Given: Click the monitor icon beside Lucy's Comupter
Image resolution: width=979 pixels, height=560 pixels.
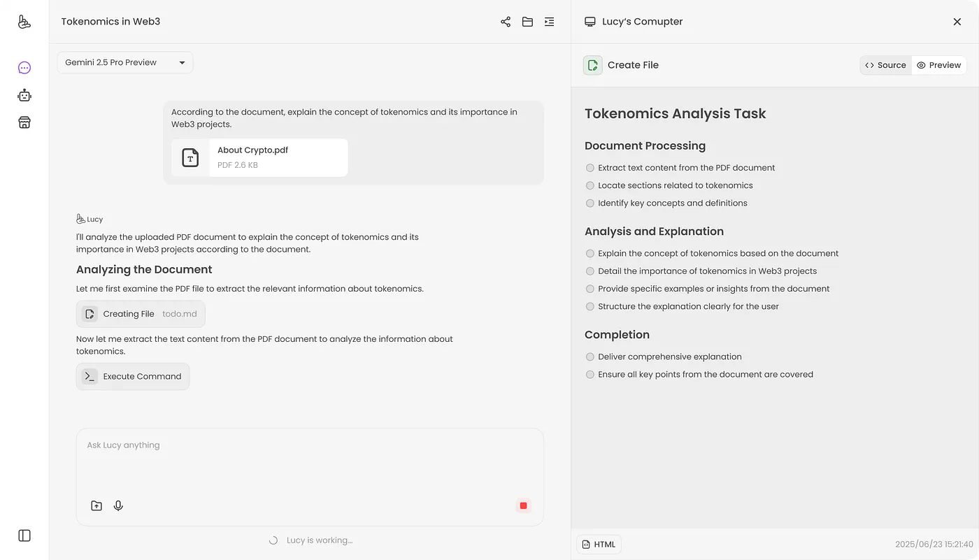Looking at the screenshot, I should [x=590, y=22].
